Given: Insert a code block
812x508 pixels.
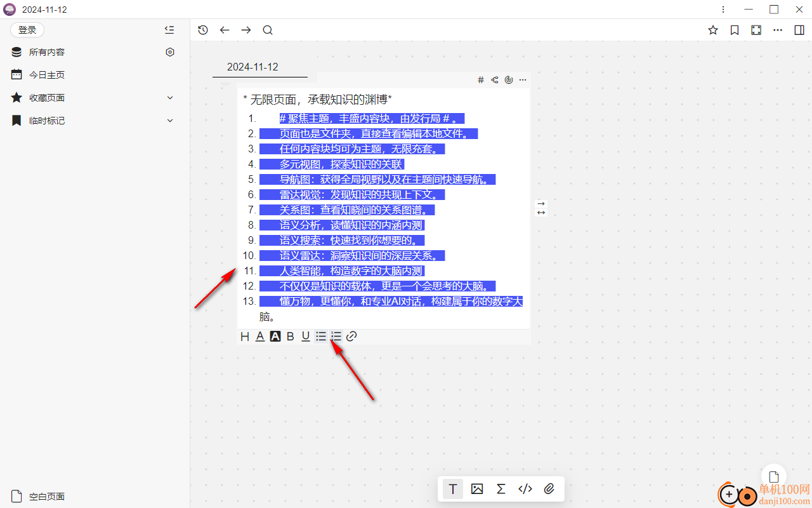Looking at the screenshot, I should 525,489.
